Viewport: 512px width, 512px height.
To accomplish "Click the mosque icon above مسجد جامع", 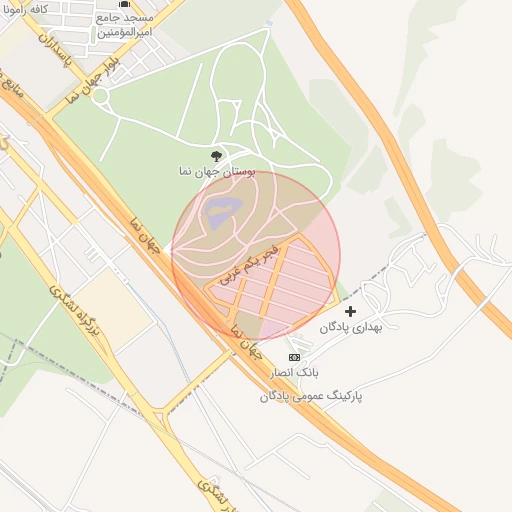I will tap(124, 4).
